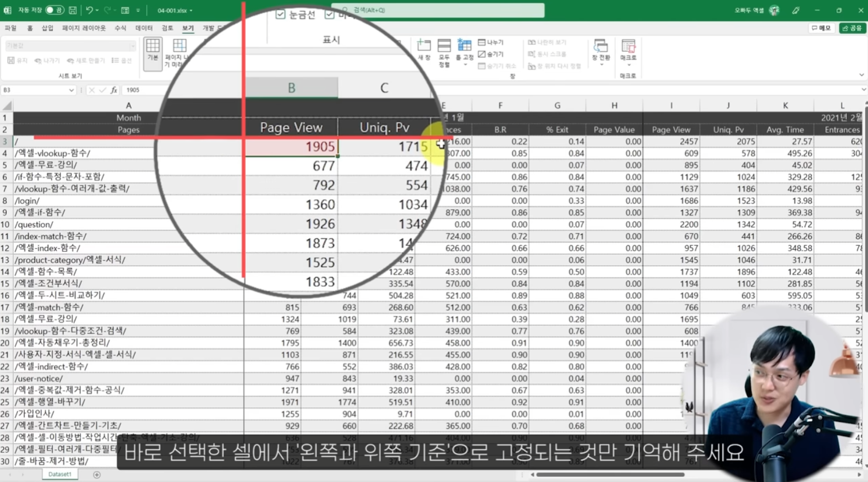Click cell '/user-notice/' in column A

pos(129,379)
